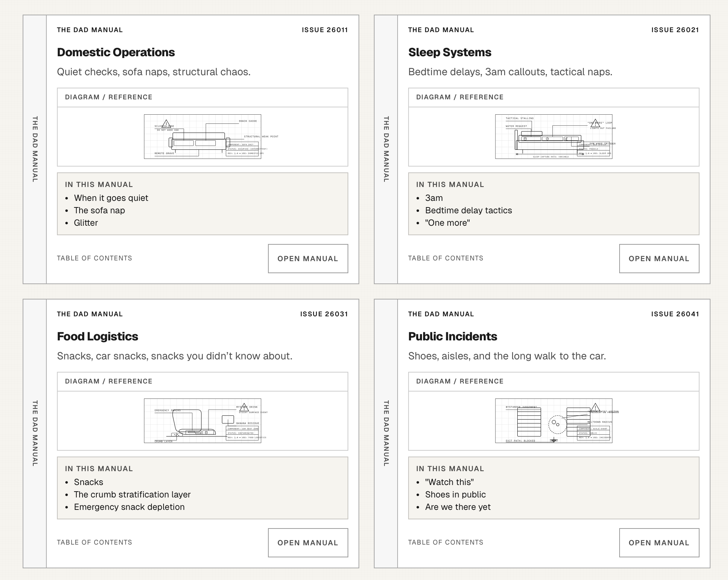
Task: Open the Domestic Operations table of contents
Action: [94, 258]
